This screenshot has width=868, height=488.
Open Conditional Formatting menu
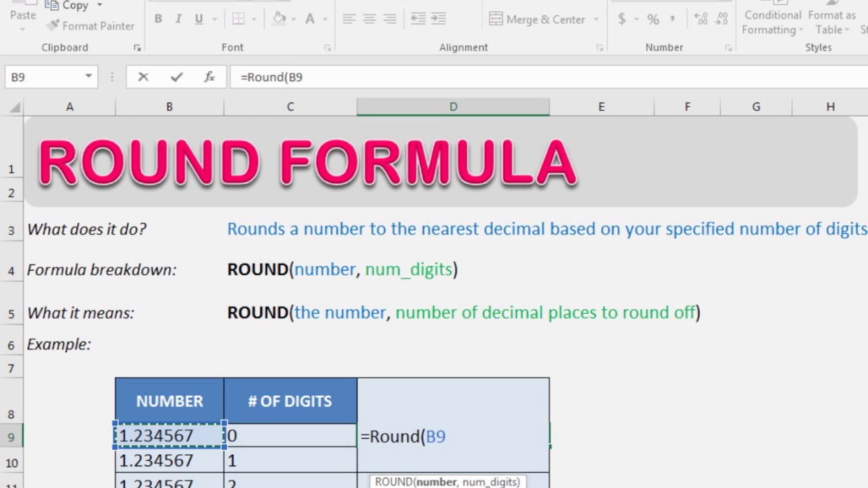coord(772,22)
